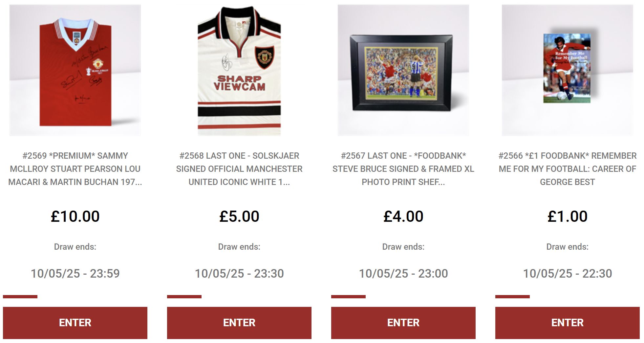Open listing #2567 Steve Bruce foodbank title
Screen dimensions: 644x343
[403, 169]
